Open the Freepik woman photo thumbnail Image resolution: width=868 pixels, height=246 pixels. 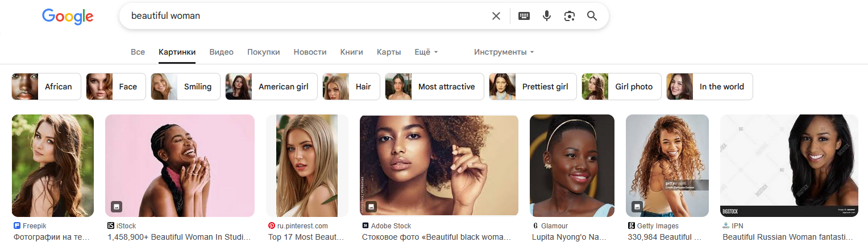pyautogui.click(x=53, y=165)
